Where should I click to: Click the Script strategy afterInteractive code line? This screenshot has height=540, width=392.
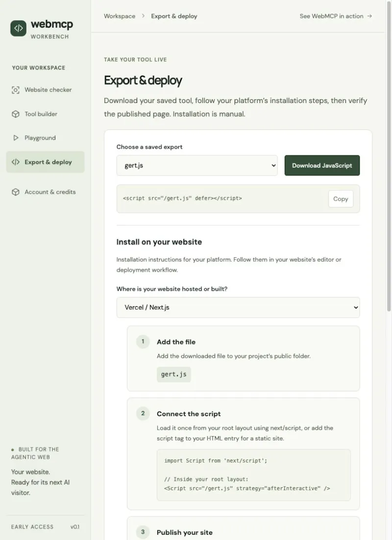247,489
